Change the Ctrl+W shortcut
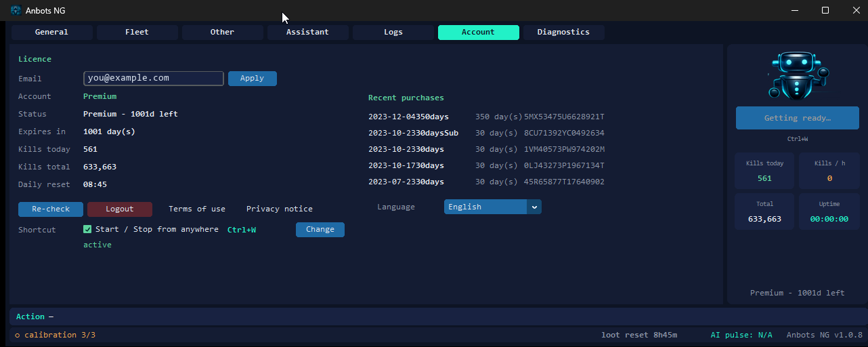868x347 pixels. 320,230
